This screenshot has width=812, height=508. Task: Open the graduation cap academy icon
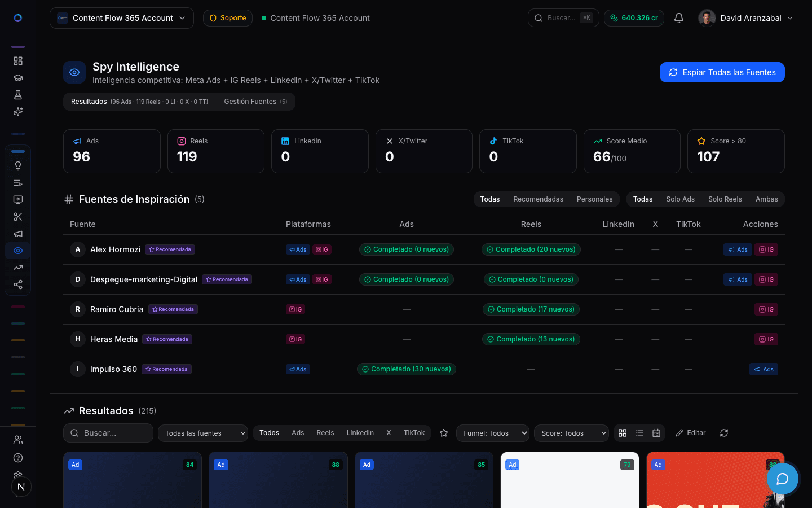(18, 78)
